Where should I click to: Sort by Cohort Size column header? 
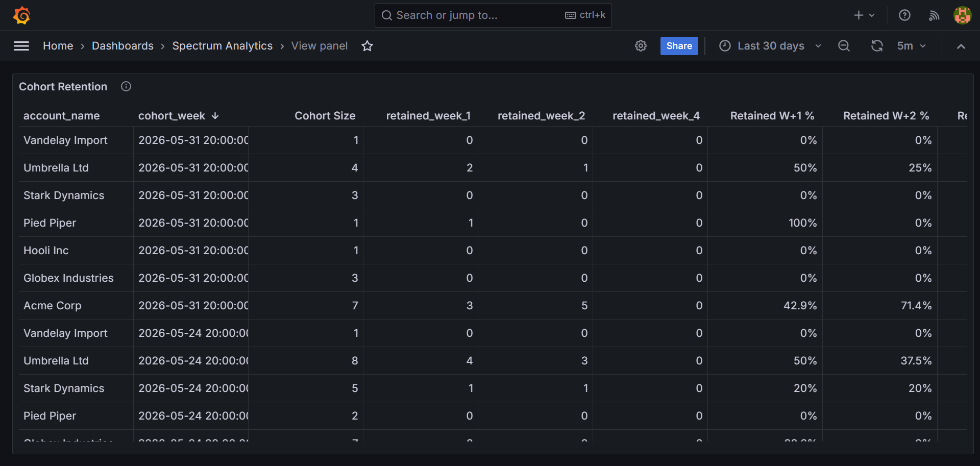[x=325, y=116]
